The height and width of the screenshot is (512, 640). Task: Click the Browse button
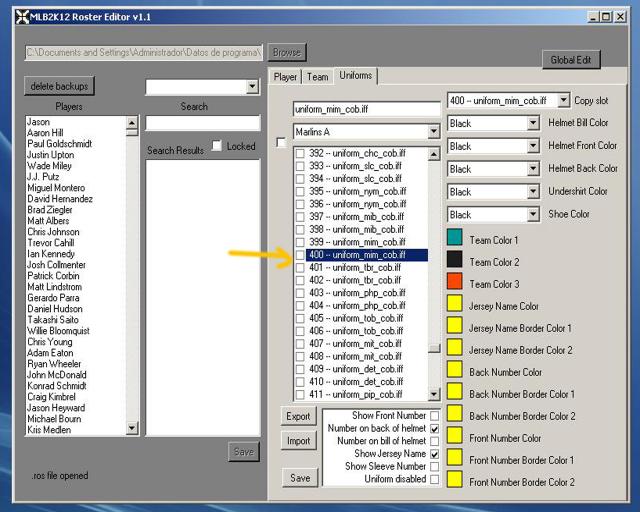tap(287, 52)
